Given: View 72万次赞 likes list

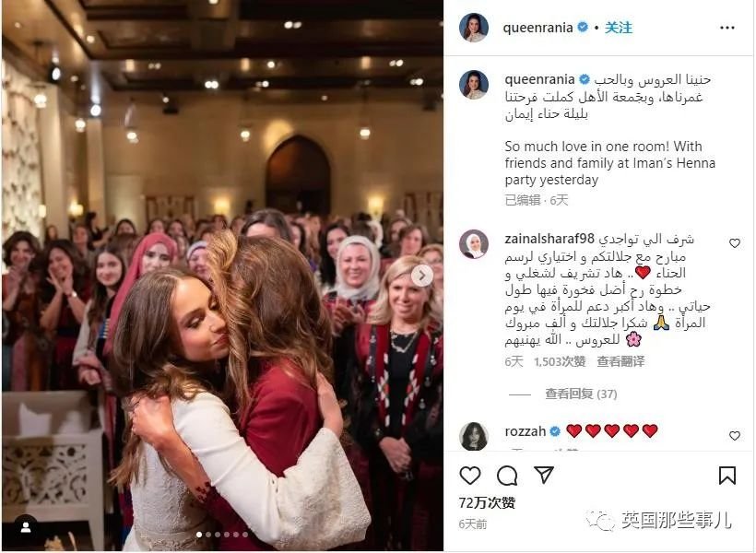Looking at the screenshot, I should (487, 503).
